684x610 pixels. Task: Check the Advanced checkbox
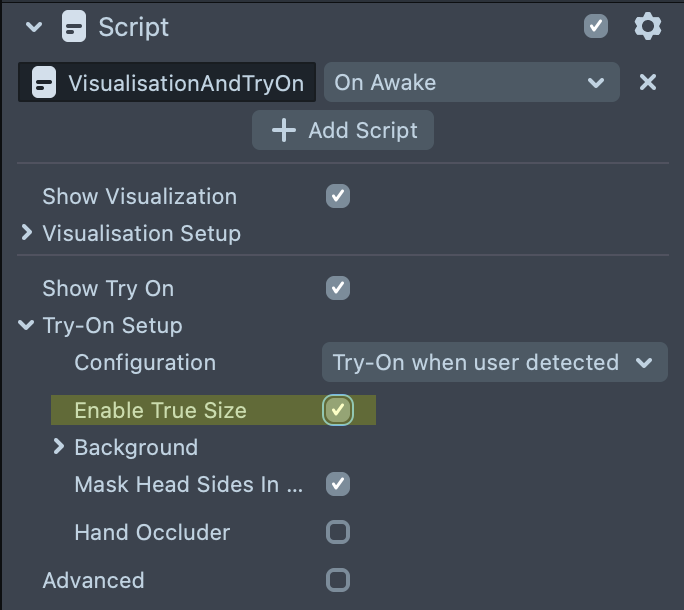[x=338, y=580]
